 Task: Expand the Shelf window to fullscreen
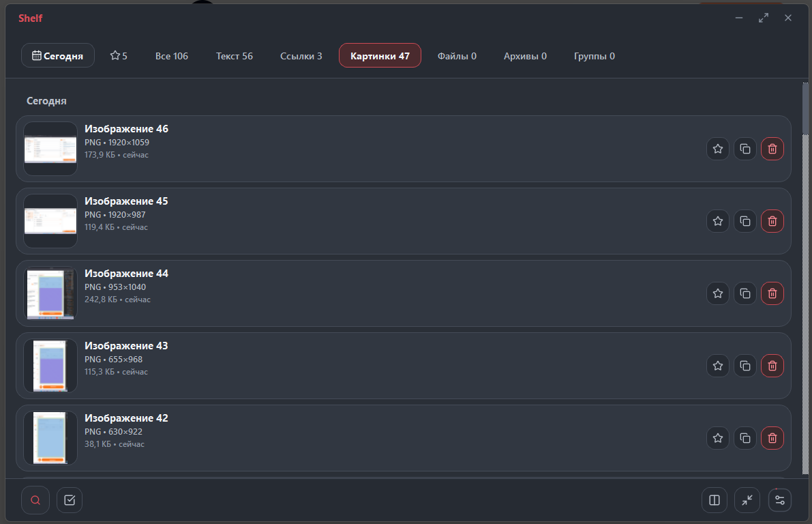point(764,18)
